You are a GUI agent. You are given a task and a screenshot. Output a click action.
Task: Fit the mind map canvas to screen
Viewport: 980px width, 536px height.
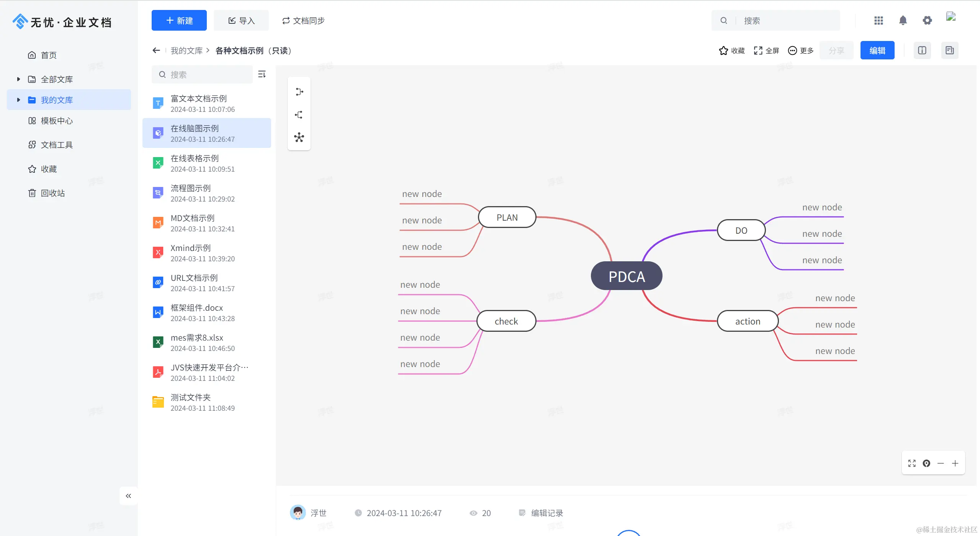pyautogui.click(x=912, y=464)
